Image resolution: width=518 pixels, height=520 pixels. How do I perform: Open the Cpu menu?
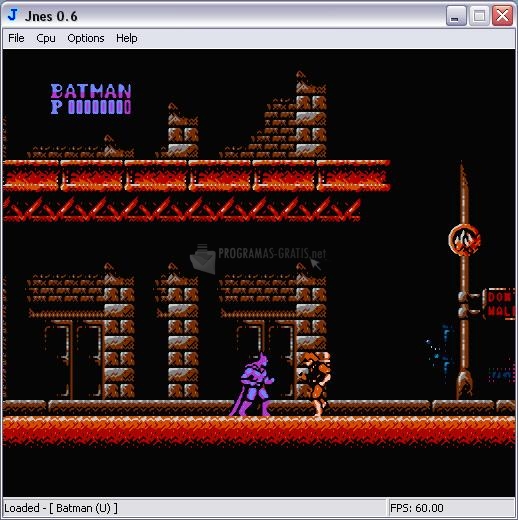click(46, 38)
